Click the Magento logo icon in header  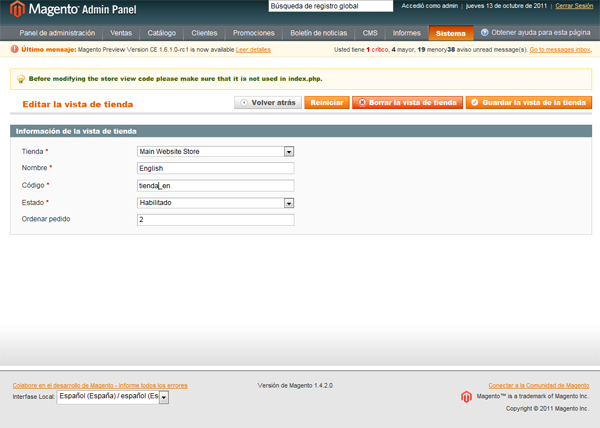pyautogui.click(x=17, y=9)
